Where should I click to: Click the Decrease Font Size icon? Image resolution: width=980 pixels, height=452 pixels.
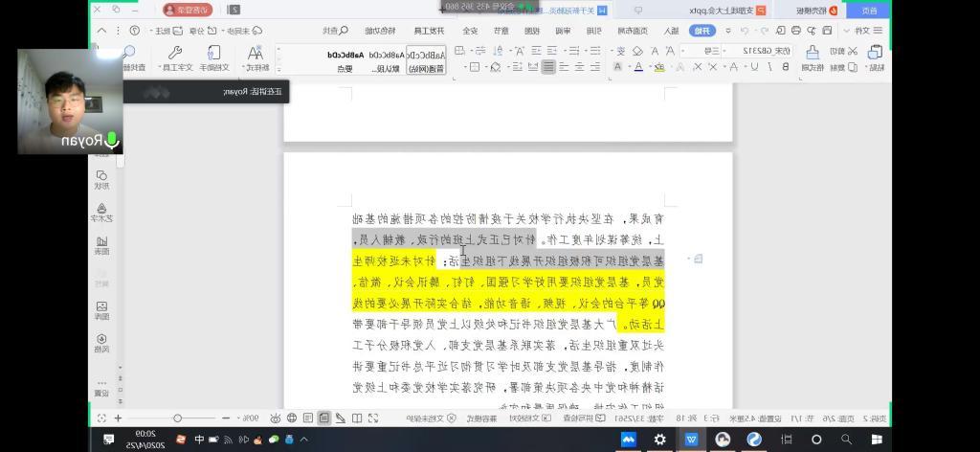tap(655, 52)
